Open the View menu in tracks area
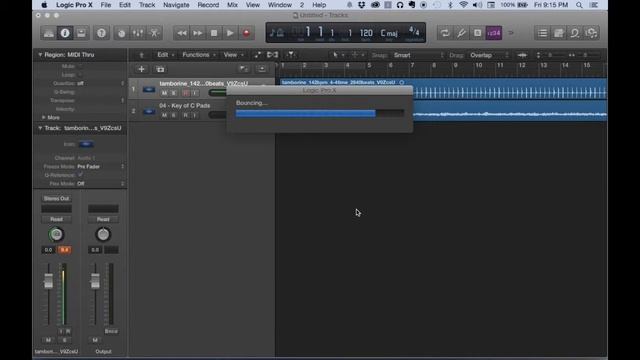Screen dimensions: 640x360 [x=233, y=55]
